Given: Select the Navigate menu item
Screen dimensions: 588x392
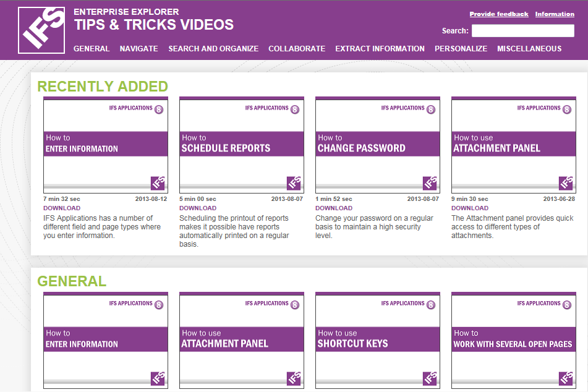Looking at the screenshot, I should click(138, 49).
